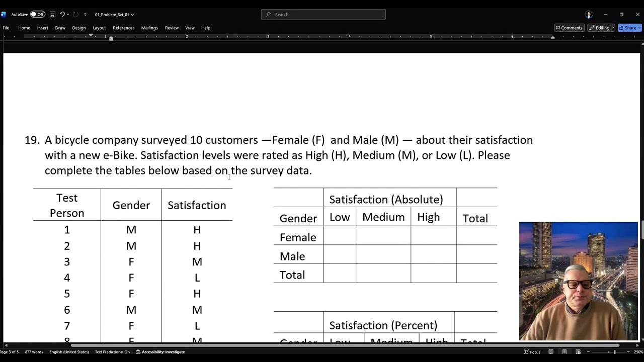Open the user account profile picture
Screen dimensions: 644x362
(589, 15)
